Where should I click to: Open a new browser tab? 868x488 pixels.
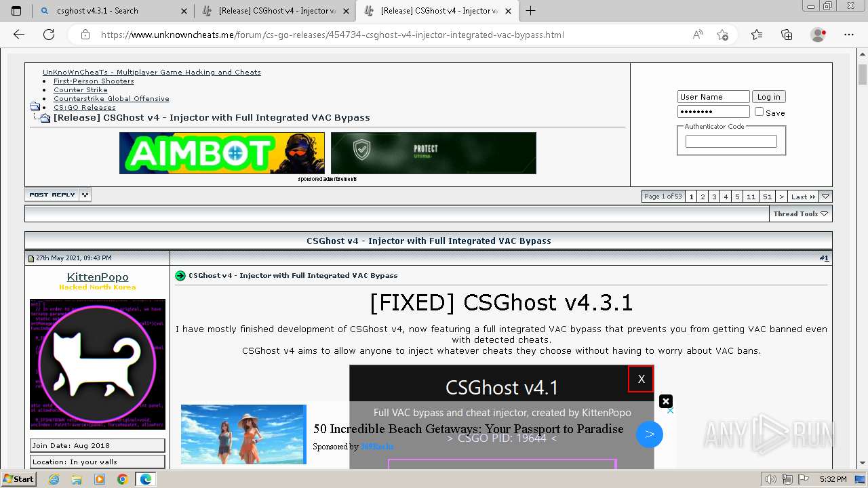coord(530,11)
